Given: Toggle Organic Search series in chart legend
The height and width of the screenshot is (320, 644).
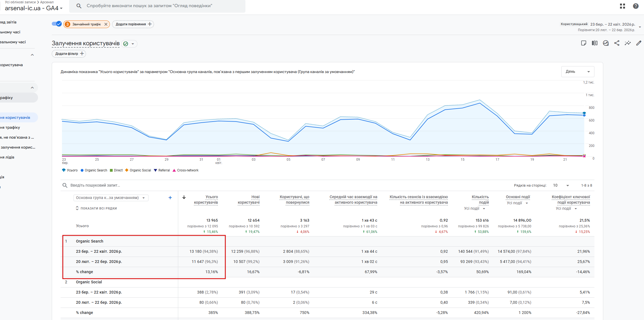Looking at the screenshot, I should (x=94, y=170).
